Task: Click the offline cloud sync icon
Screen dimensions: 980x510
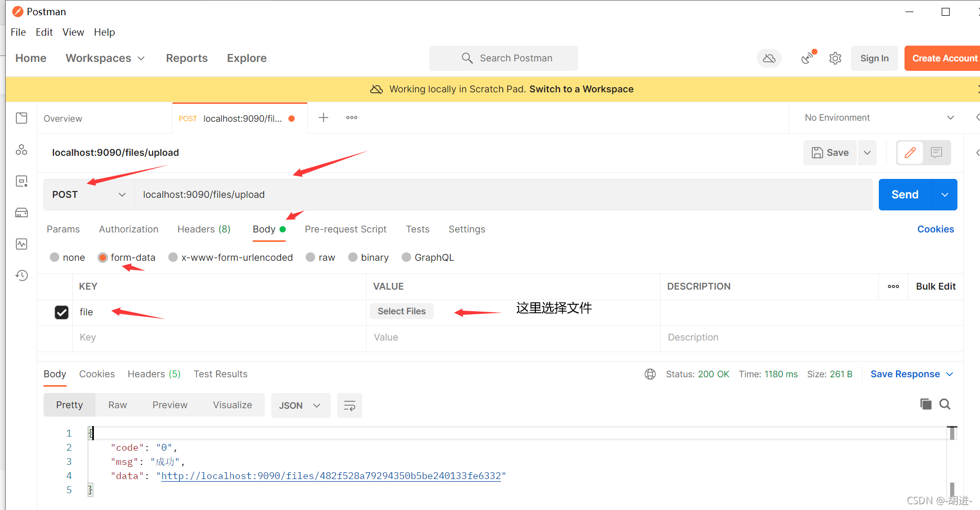Action: pyautogui.click(x=769, y=58)
